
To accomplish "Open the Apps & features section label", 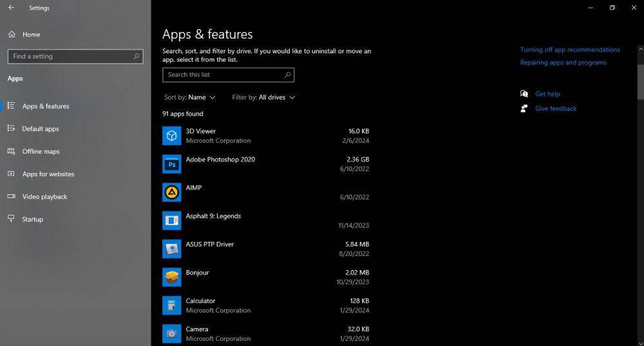I will click(x=46, y=106).
